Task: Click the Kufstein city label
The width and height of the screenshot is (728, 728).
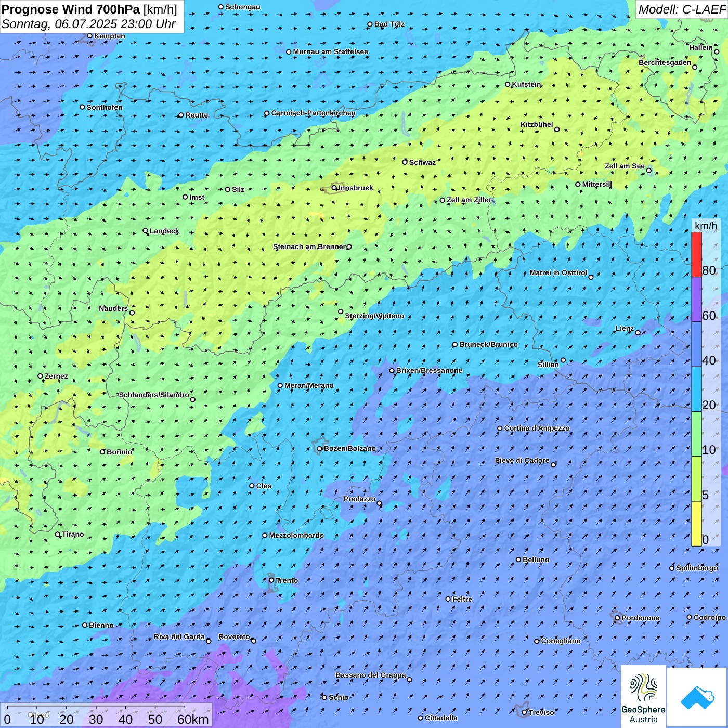Action: 526,84
